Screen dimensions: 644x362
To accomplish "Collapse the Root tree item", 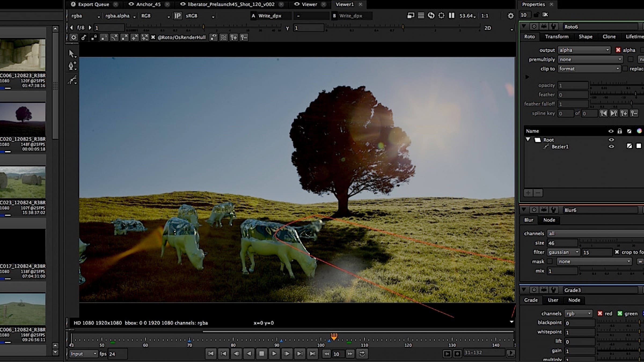I will [528, 140].
